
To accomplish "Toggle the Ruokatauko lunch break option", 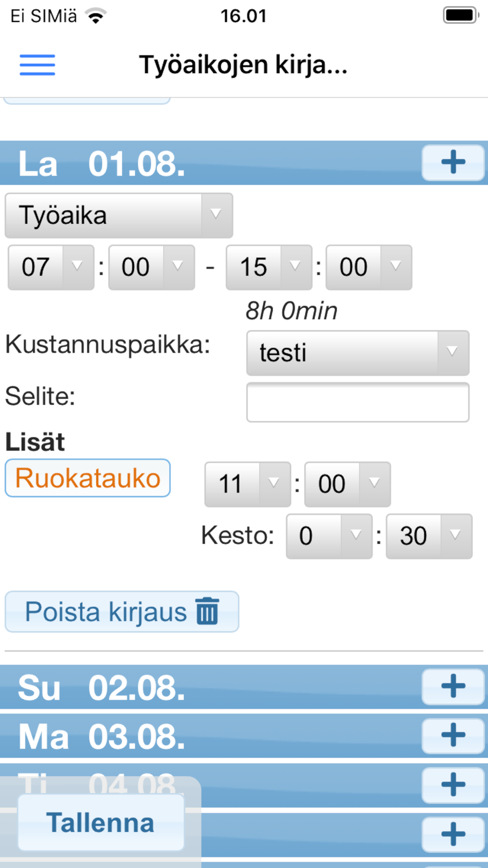I will click(x=88, y=478).
